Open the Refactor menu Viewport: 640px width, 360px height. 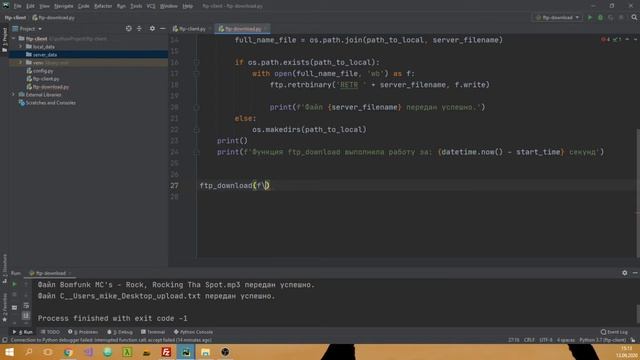(x=103, y=6)
